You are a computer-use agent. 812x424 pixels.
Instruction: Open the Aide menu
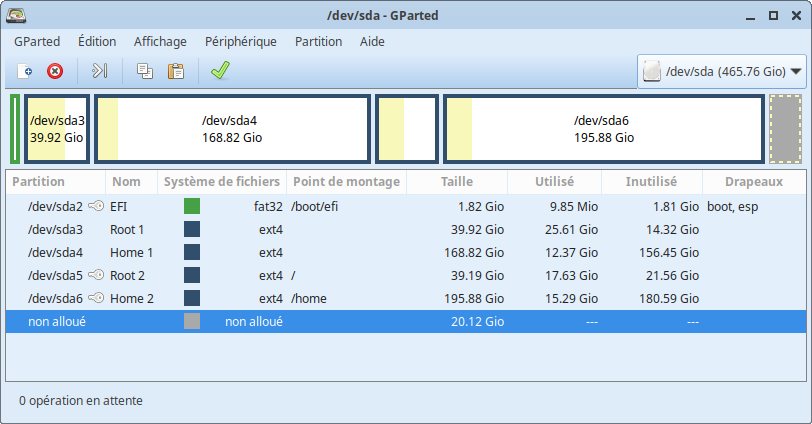click(372, 41)
